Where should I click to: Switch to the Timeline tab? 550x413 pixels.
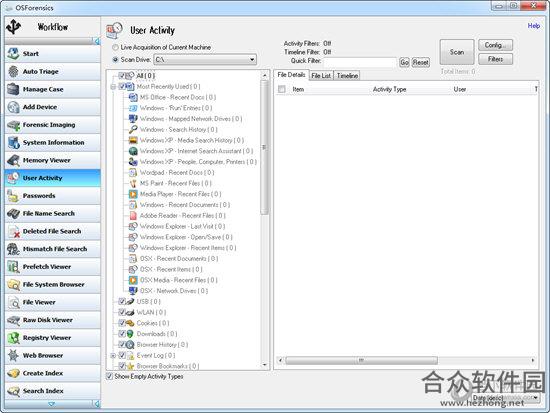coord(347,75)
